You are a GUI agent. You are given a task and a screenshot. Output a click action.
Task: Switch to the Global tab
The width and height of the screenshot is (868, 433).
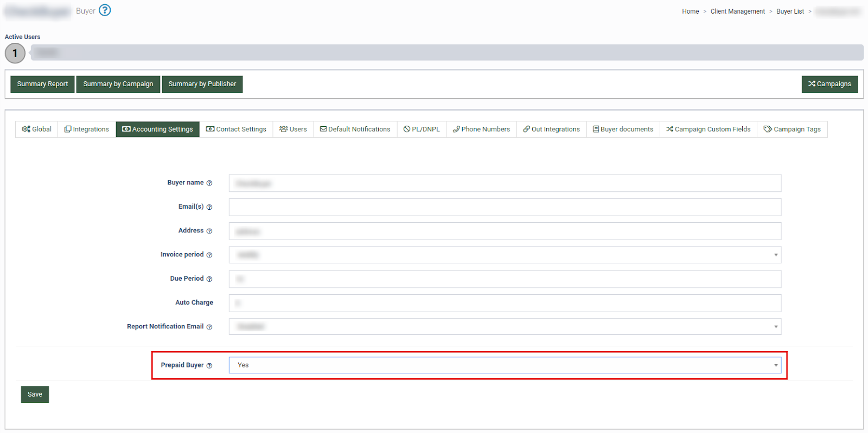[36, 129]
